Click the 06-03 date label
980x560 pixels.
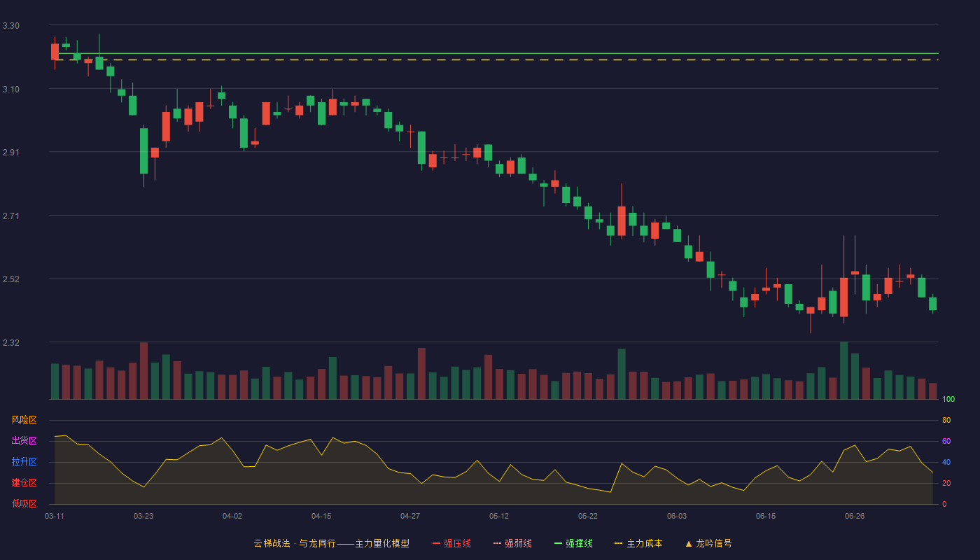pos(677,516)
